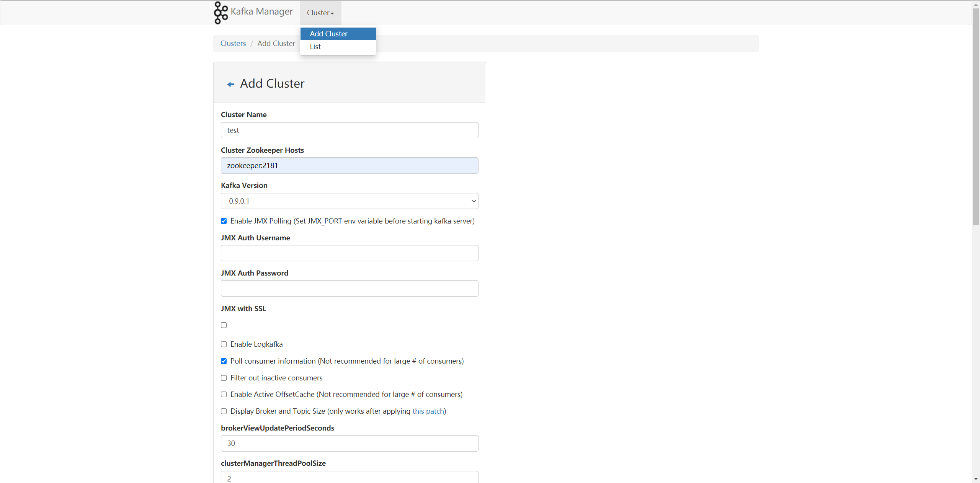The height and width of the screenshot is (483, 980).
Task: Open the Kafka Version dropdown
Action: click(x=349, y=201)
